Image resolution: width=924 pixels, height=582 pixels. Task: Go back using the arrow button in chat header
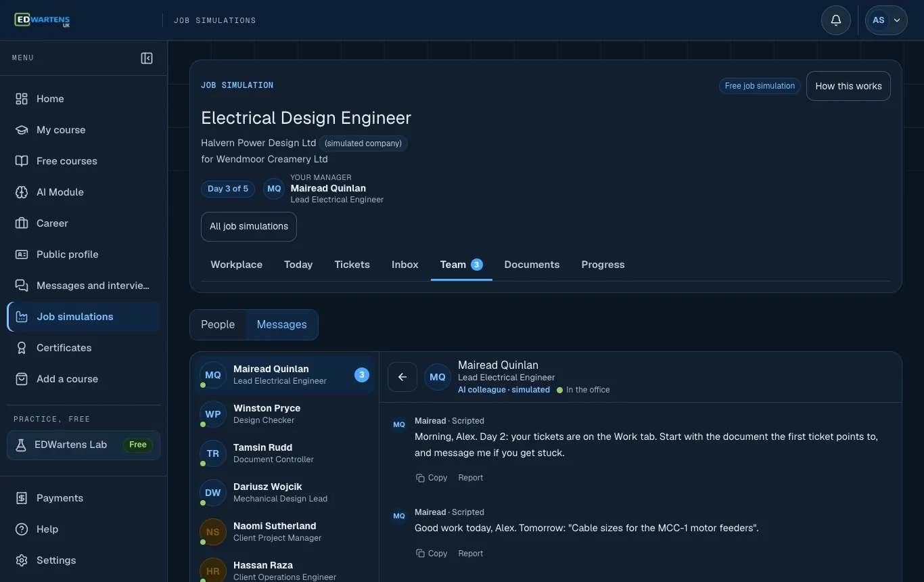tap(402, 377)
